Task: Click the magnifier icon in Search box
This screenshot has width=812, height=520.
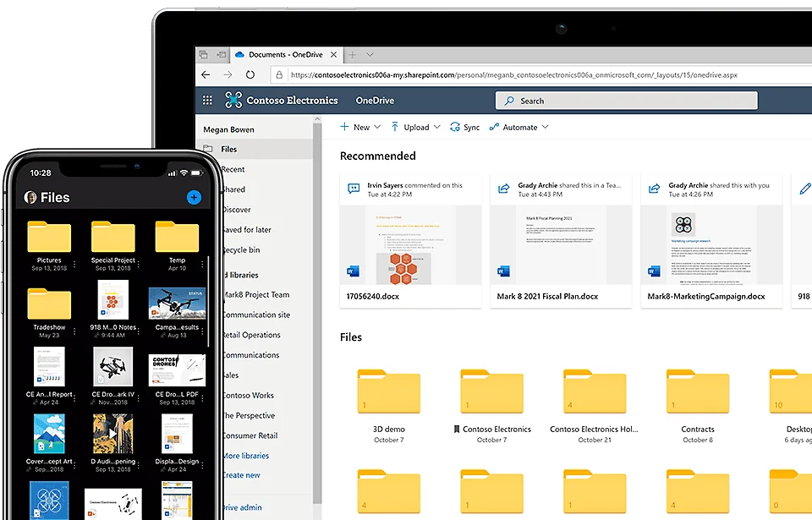Action: click(x=509, y=101)
